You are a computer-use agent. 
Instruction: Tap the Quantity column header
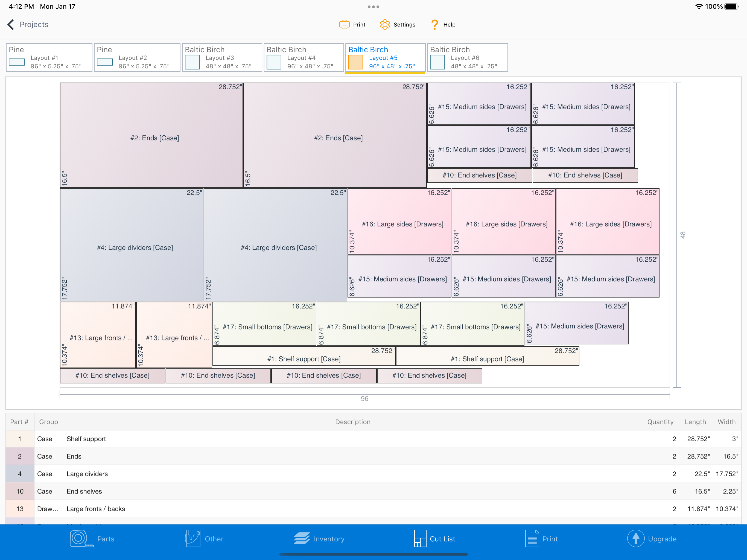click(x=661, y=422)
